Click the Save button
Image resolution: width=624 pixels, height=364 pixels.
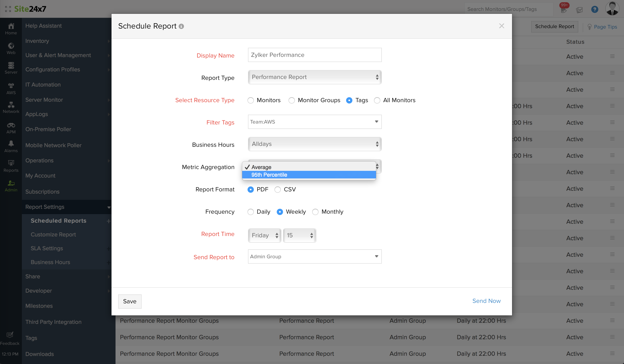click(130, 301)
